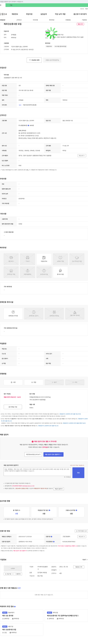Click the 메일로 질문하기 button
Image resolution: width=88 pixels, height=644 pixels.
pyautogui.click(x=59, y=489)
